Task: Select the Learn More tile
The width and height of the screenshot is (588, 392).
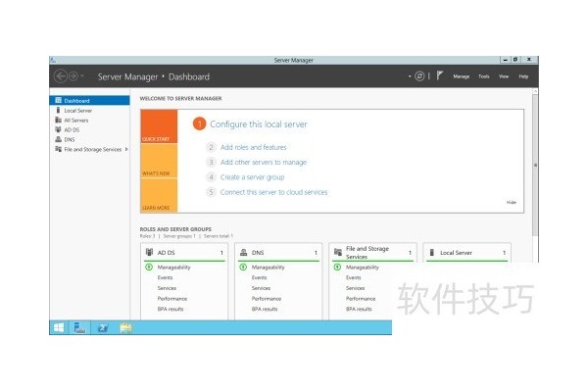Action: (159, 195)
